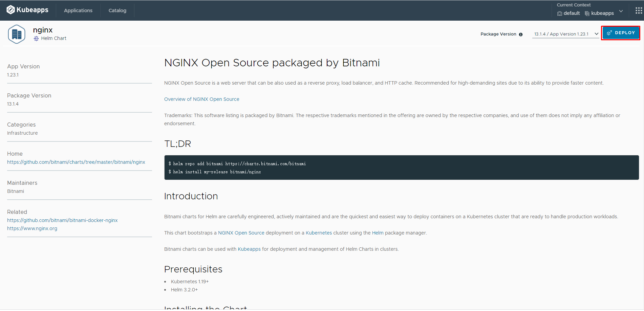Click the 'kubeapps' namespace text
The height and width of the screenshot is (311, 644).
[602, 13]
